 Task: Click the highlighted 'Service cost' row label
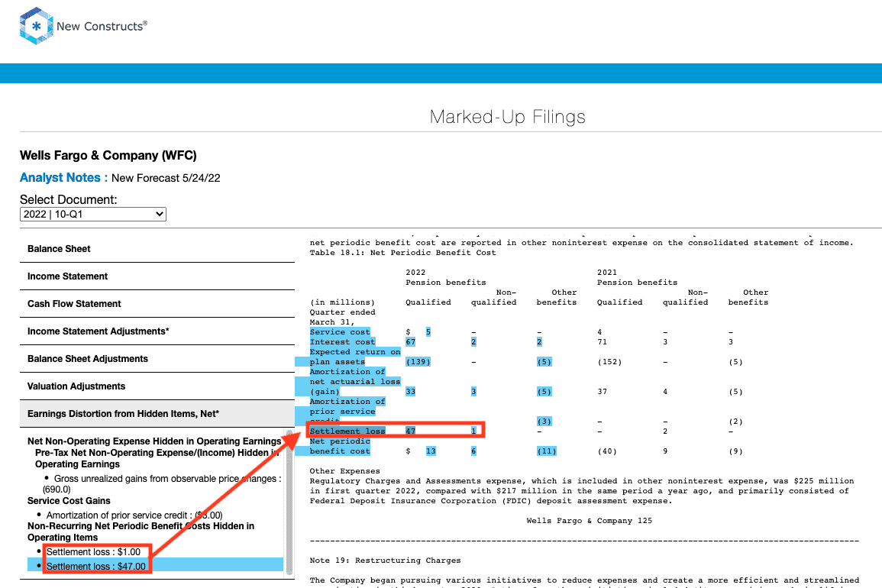(340, 332)
